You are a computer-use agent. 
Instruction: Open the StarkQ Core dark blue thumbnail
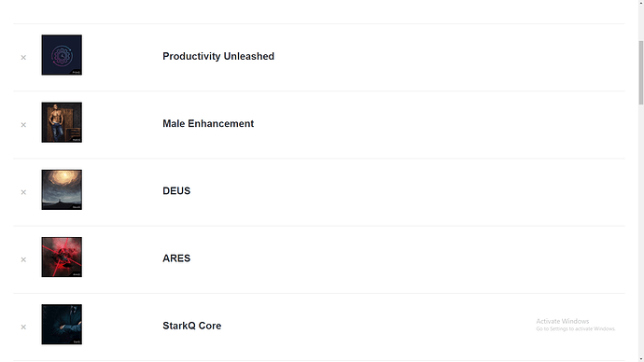click(62, 325)
